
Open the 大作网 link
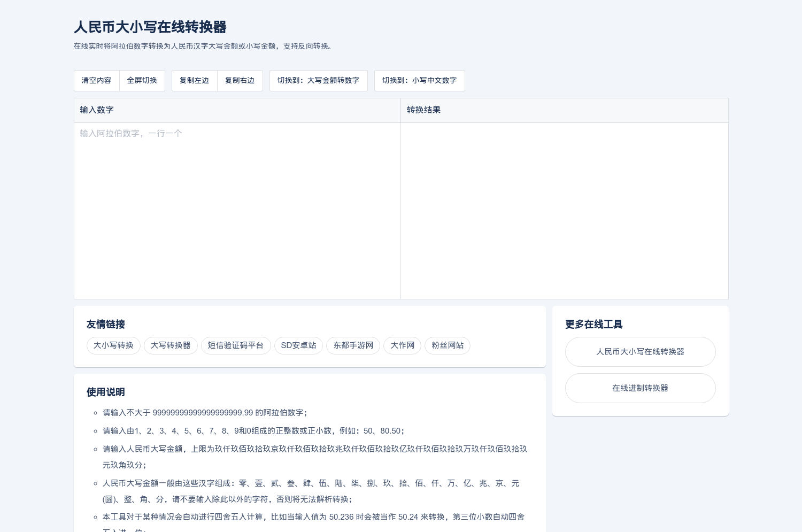pos(403,345)
